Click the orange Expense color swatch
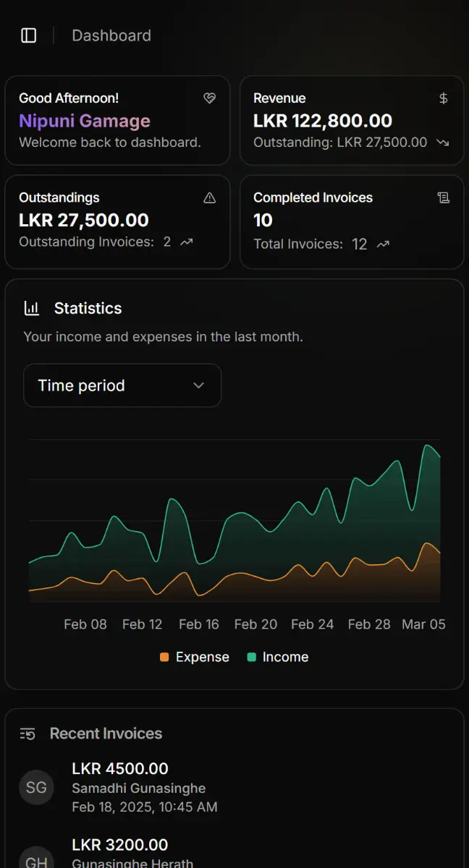The image size is (469, 868). (164, 657)
